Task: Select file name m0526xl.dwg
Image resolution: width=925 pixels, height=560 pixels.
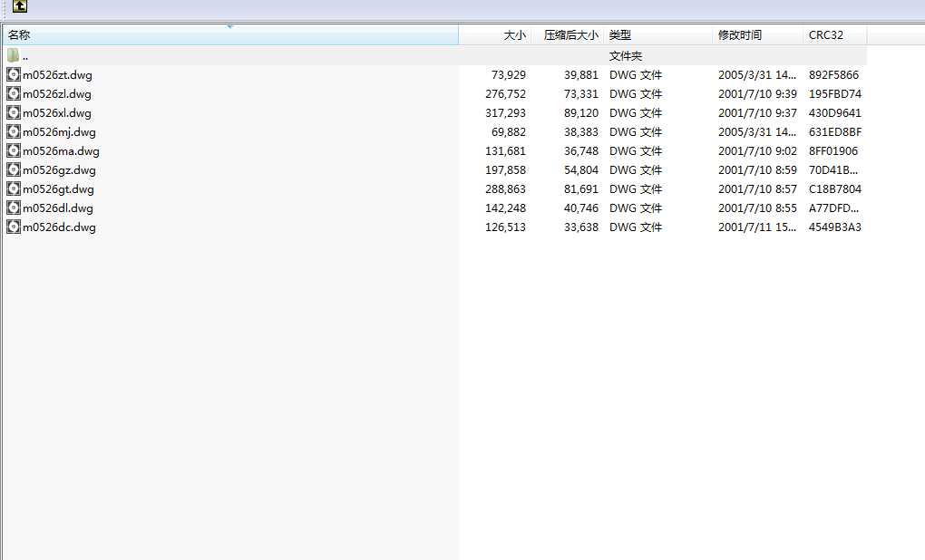Action: (56, 112)
